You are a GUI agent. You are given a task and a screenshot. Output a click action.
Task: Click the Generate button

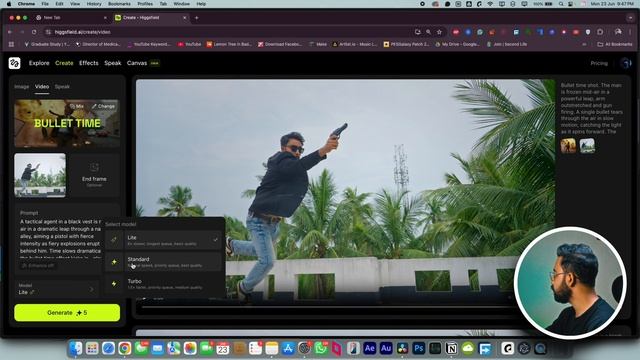pos(67,313)
